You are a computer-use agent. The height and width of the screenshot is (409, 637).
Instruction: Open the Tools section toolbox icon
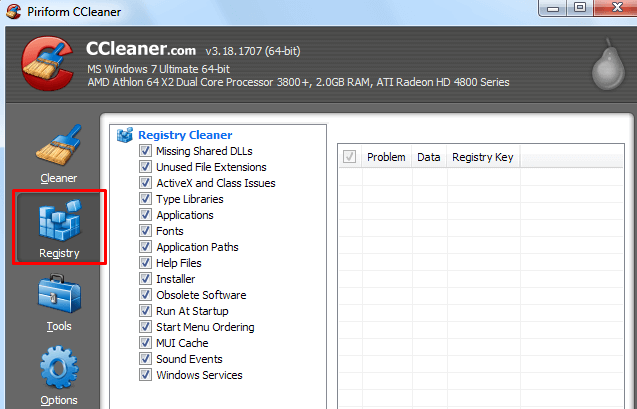click(59, 294)
